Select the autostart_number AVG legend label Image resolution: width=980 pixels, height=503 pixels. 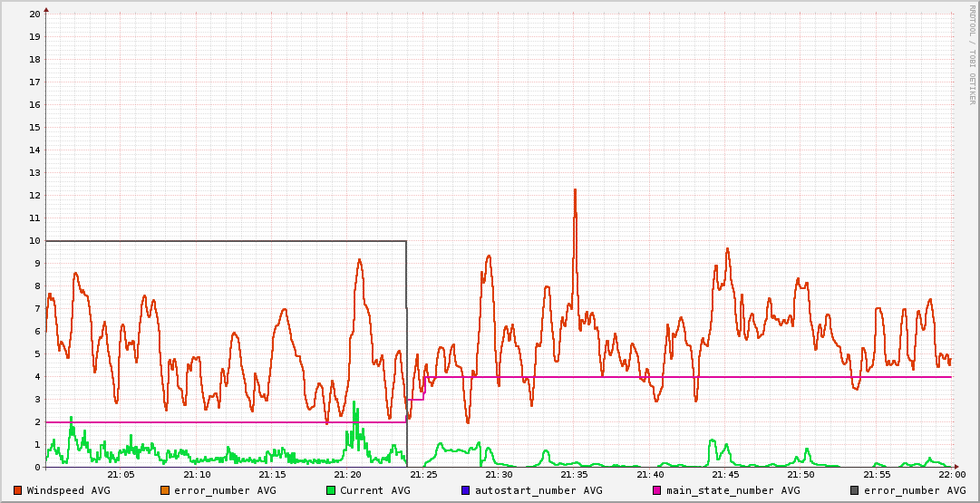click(539, 490)
